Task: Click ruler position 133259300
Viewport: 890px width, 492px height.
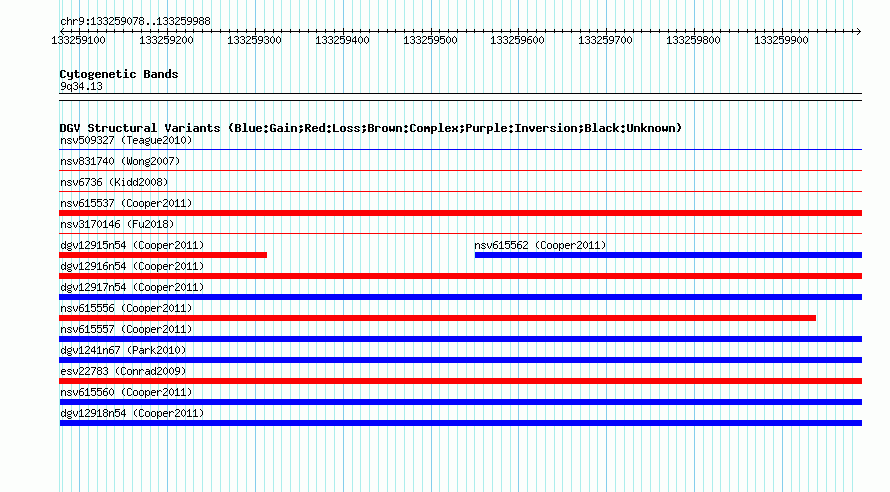Action: [254, 40]
